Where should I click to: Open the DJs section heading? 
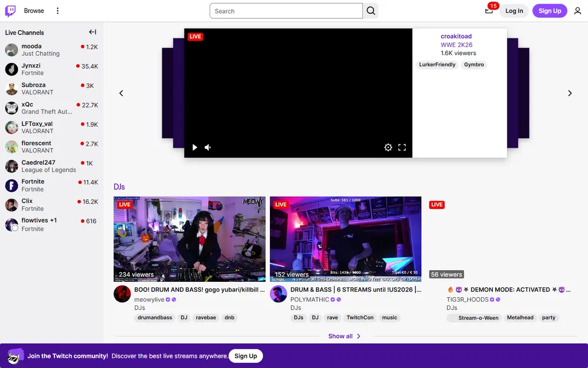[x=119, y=187]
